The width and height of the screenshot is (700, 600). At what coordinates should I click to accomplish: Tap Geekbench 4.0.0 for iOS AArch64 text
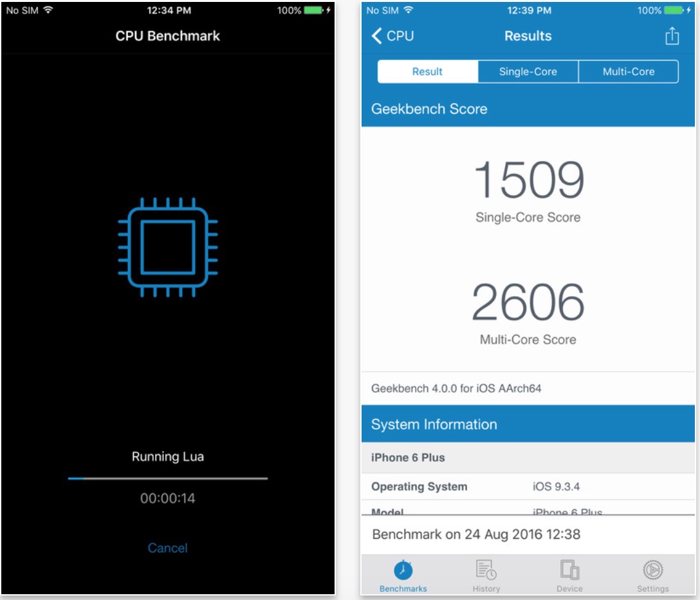pos(456,388)
